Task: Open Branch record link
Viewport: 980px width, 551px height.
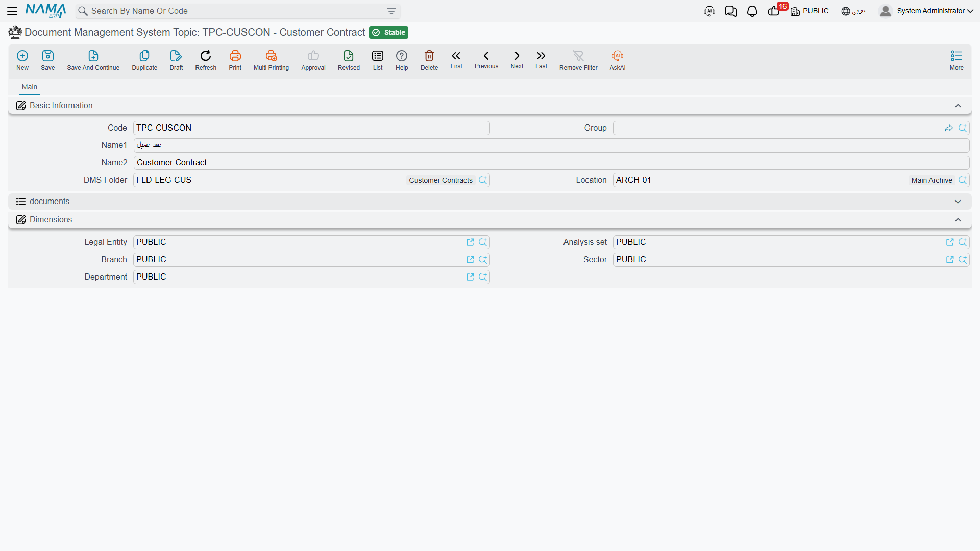Action: click(470, 260)
